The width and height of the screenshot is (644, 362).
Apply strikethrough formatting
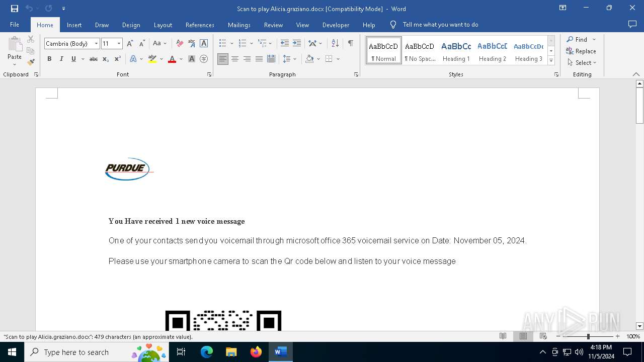(94, 59)
